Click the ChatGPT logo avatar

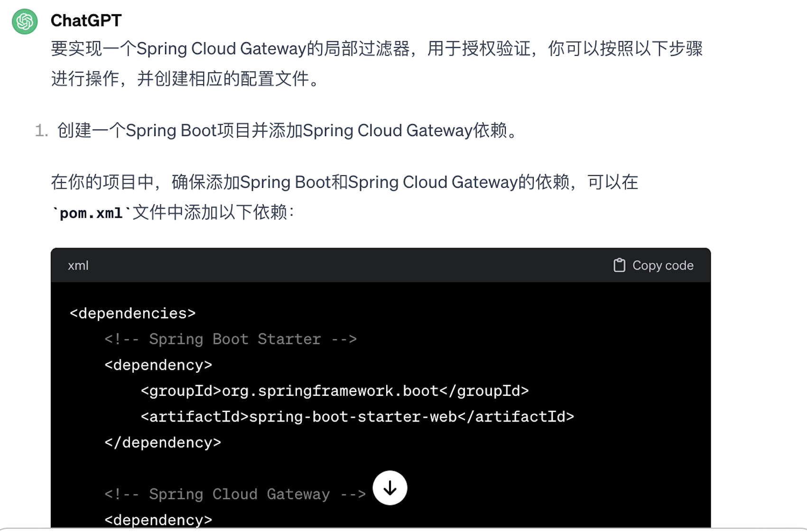25,21
